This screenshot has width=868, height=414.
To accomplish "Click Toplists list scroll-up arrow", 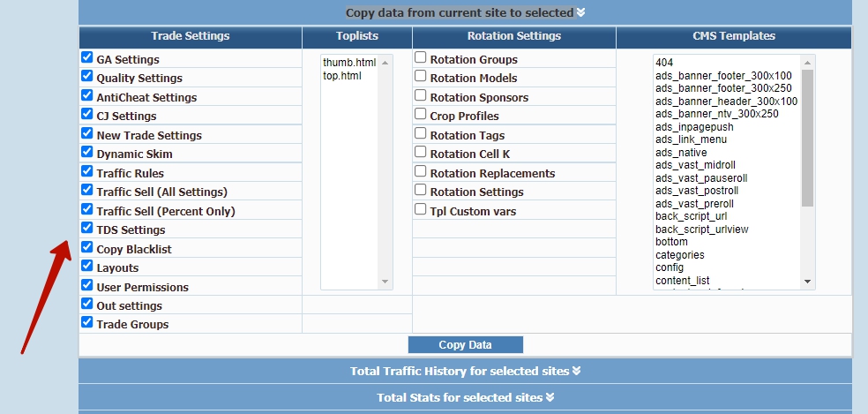I will (x=385, y=63).
